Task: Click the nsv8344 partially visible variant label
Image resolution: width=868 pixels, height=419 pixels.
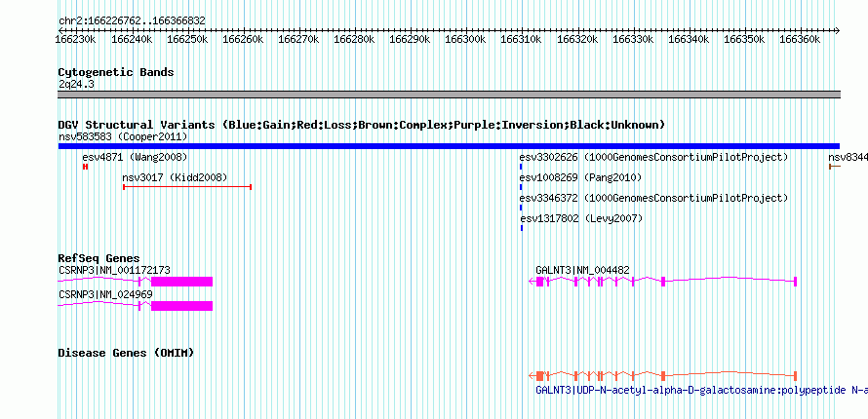Action: click(x=848, y=158)
